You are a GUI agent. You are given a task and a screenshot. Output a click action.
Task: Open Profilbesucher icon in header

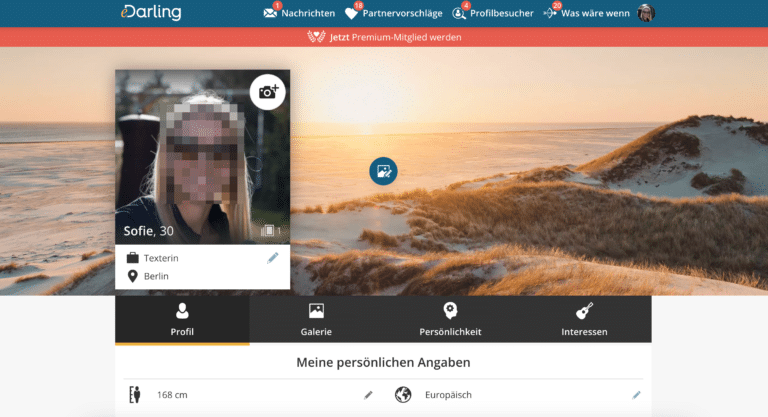459,14
